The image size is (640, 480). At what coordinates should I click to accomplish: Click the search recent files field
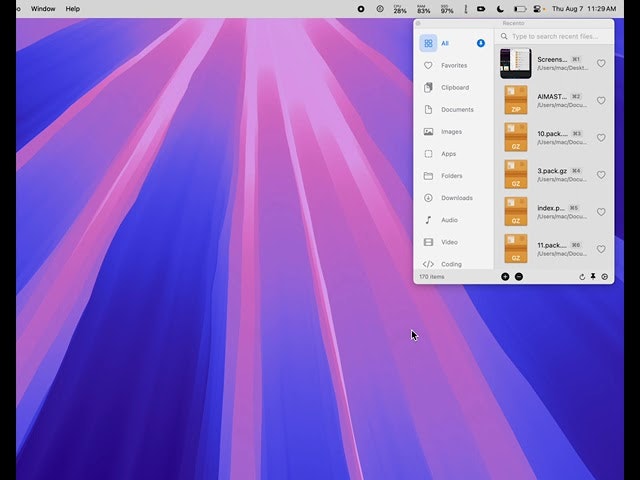[x=554, y=36]
